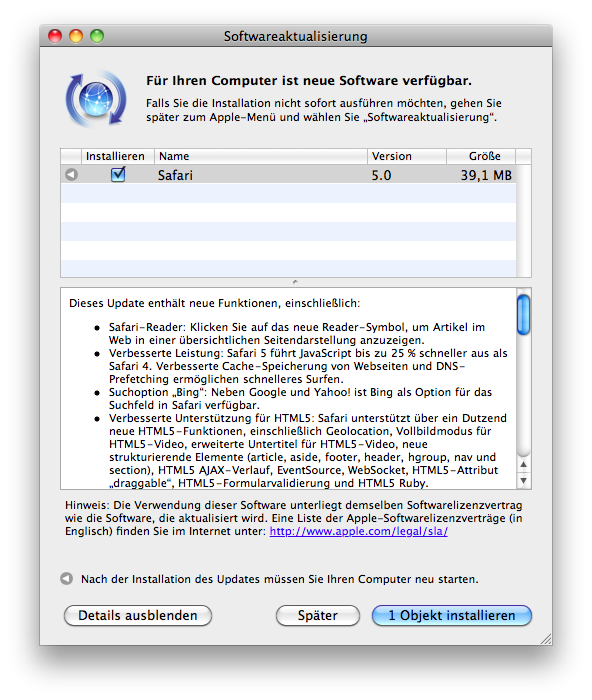Sort the list by Name column
The image size is (592, 700).
point(261,156)
